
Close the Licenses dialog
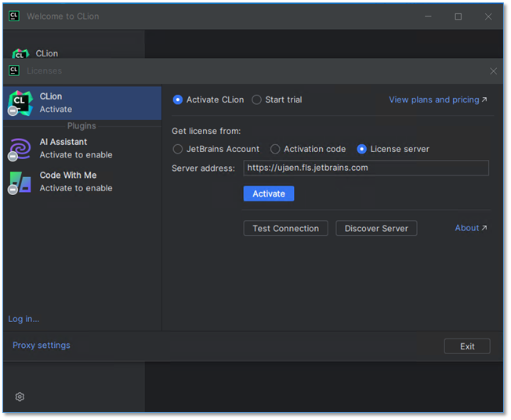493,71
